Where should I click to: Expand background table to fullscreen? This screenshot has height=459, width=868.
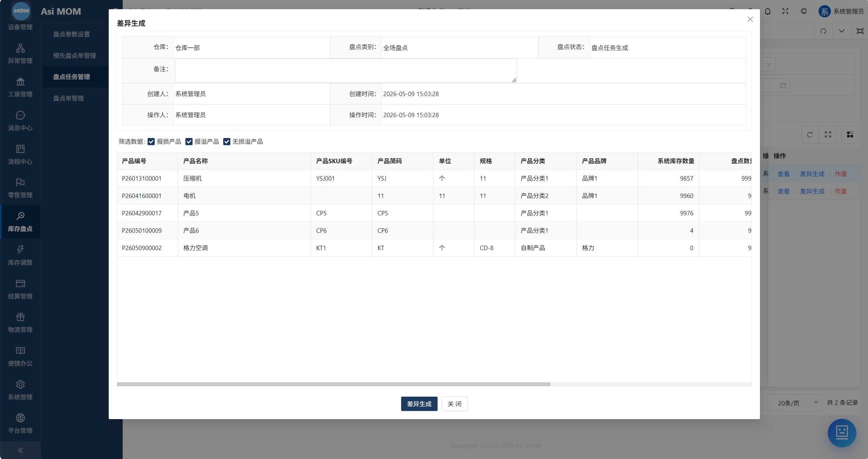coord(828,135)
